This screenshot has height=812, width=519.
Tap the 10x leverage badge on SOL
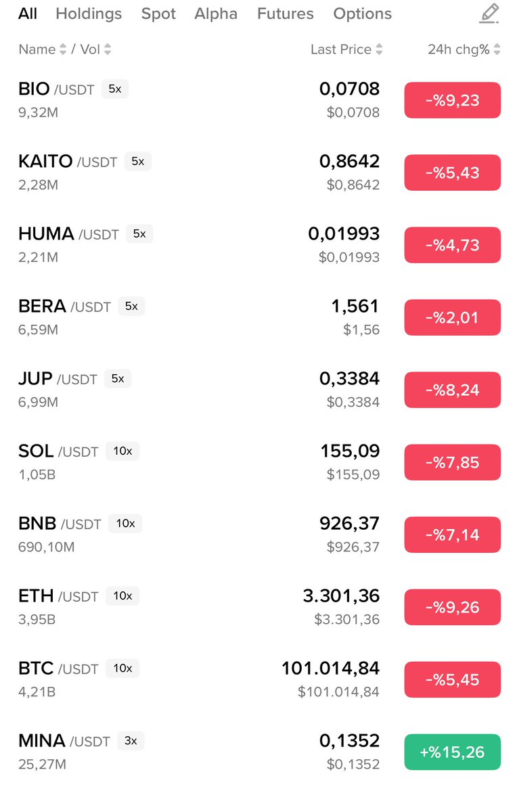pyautogui.click(x=122, y=451)
